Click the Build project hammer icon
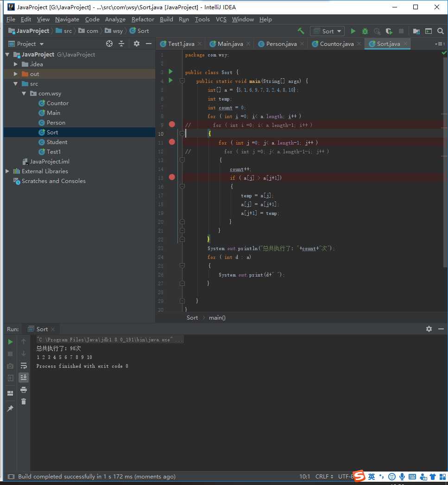The height and width of the screenshot is (485, 448). pos(301,31)
